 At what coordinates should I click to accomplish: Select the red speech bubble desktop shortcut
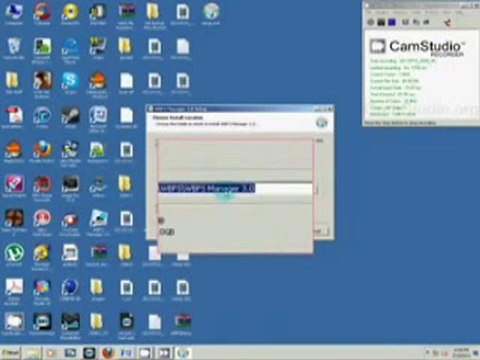(x=42, y=223)
